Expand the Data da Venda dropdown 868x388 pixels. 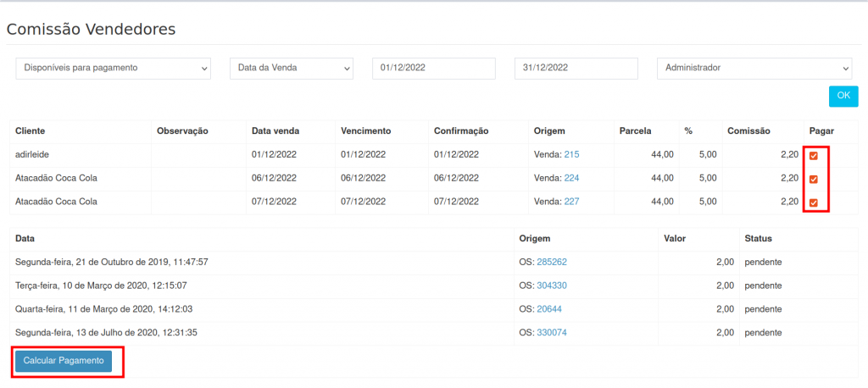291,68
